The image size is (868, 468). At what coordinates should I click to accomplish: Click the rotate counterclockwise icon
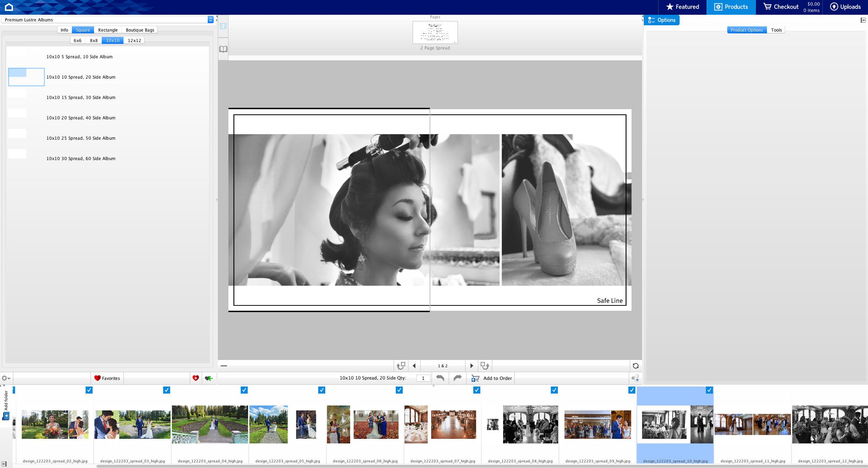coord(401,366)
